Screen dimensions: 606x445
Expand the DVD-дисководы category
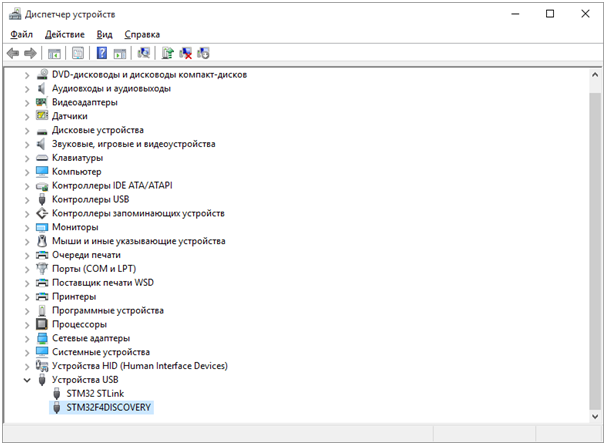(27, 75)
